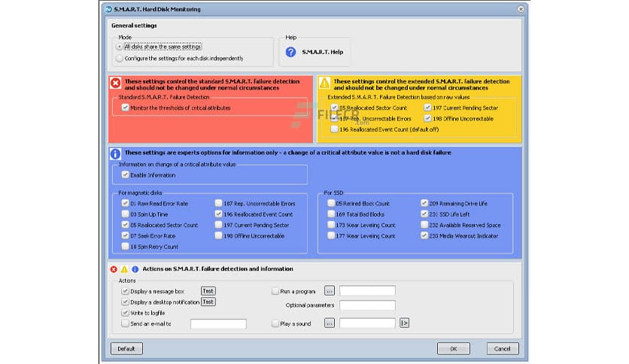Click the Run a program path field

tap(367, 290)
